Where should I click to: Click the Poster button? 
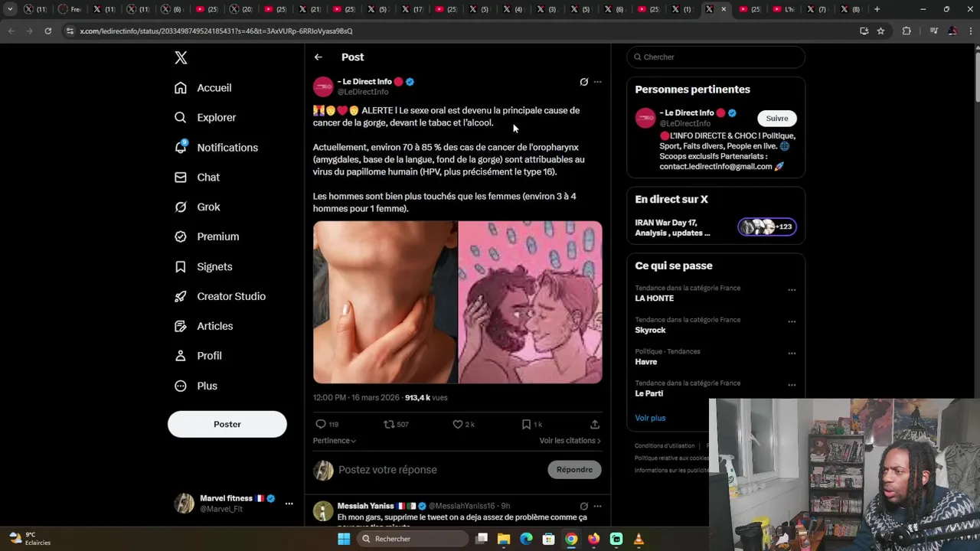pos(227,424)
